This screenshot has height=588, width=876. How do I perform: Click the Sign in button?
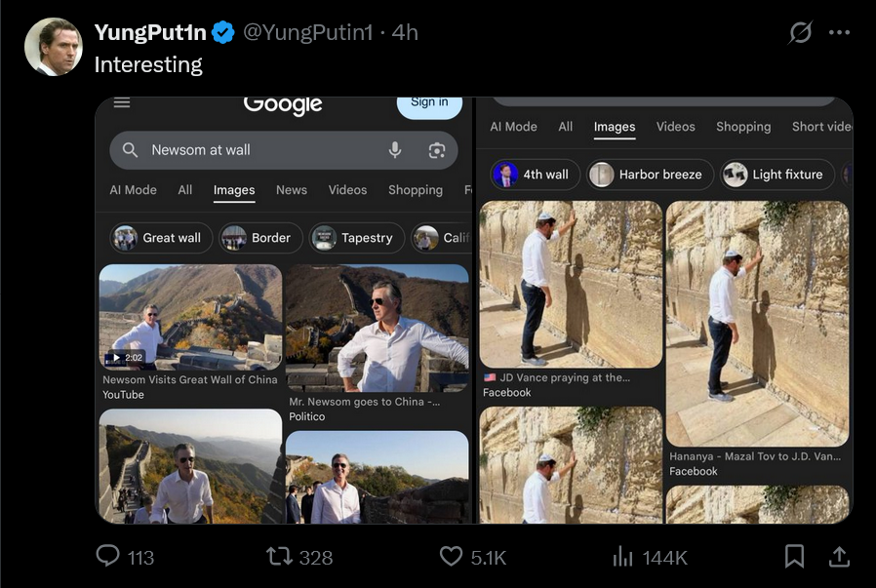(x=429, y=102)
